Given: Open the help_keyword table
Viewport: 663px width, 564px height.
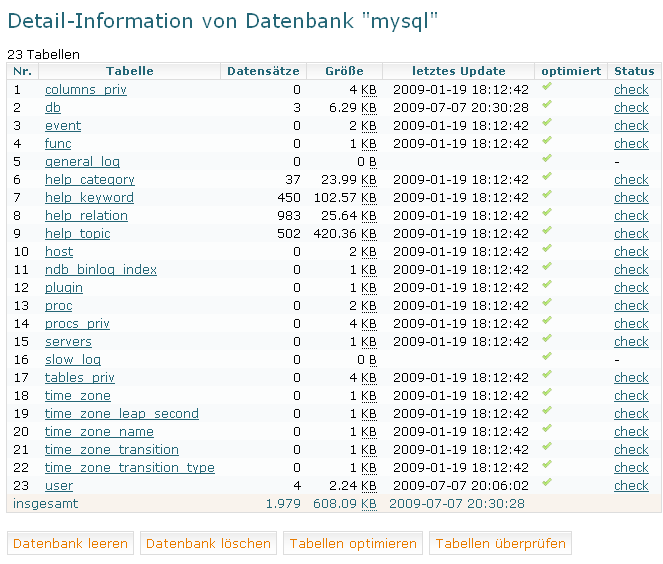Looking at the screenshot, I should pos(89,197).
